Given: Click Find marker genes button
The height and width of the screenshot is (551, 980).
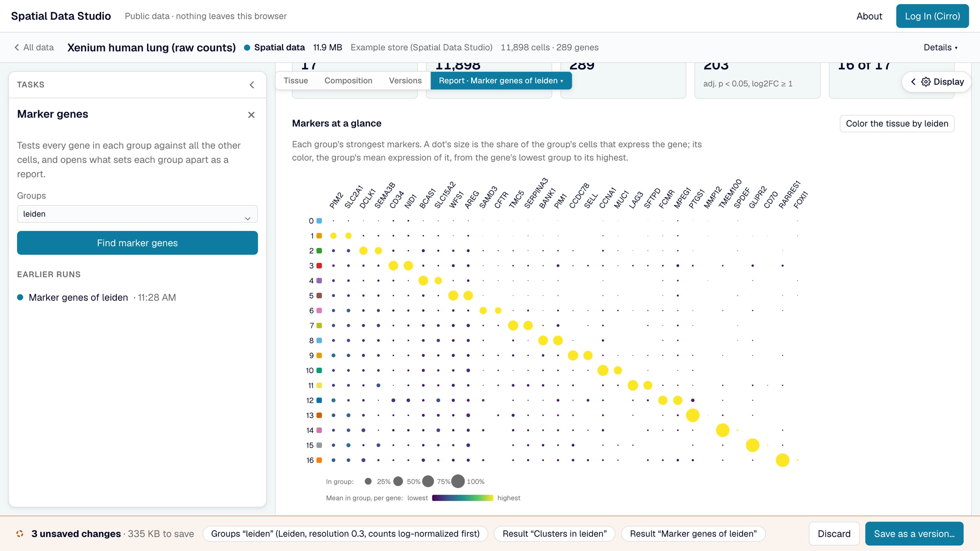Looking at the screenshot, I should point(137,243).
